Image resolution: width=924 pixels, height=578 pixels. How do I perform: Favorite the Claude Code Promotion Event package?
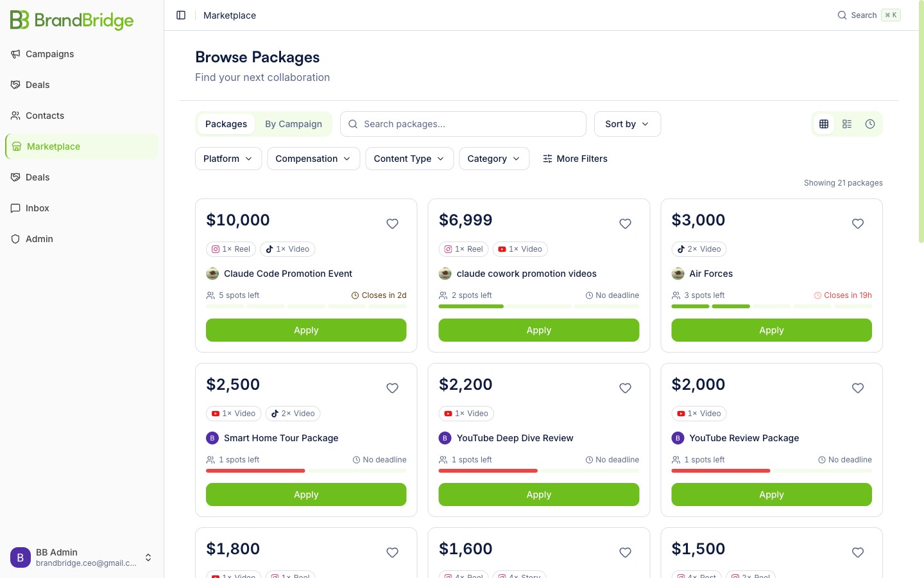pos(392,223)
